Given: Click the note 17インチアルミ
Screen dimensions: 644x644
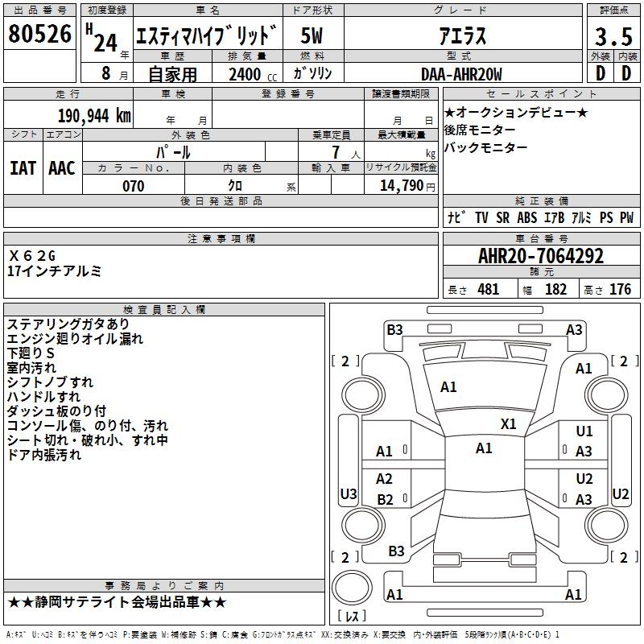Looking at the screenshot, I should pyautogui.click(x=54, y=271).
